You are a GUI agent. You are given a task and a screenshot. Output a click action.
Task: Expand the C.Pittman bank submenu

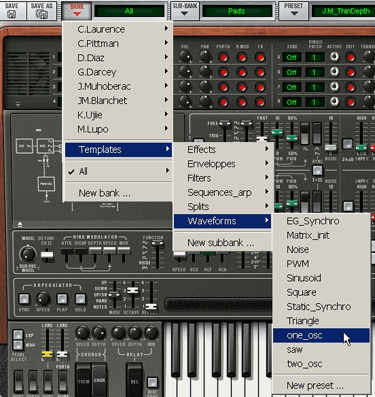click(x=118, y=44)
